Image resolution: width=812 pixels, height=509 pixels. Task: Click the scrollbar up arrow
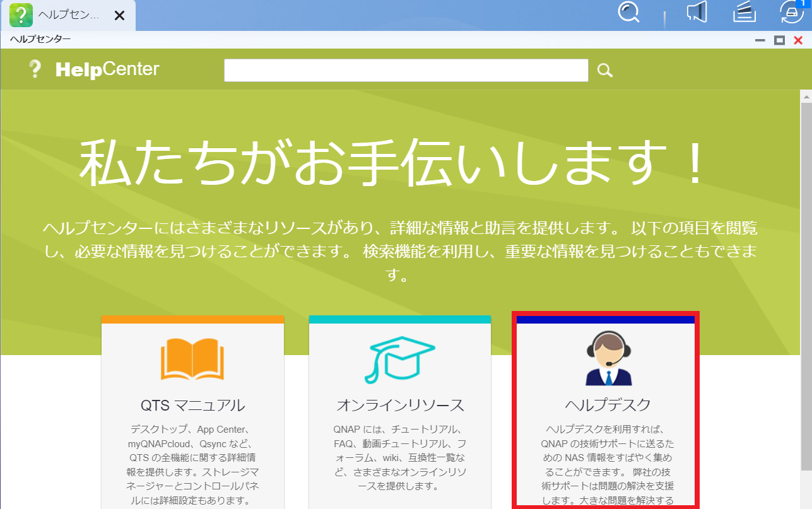click(x=806, y=96)
